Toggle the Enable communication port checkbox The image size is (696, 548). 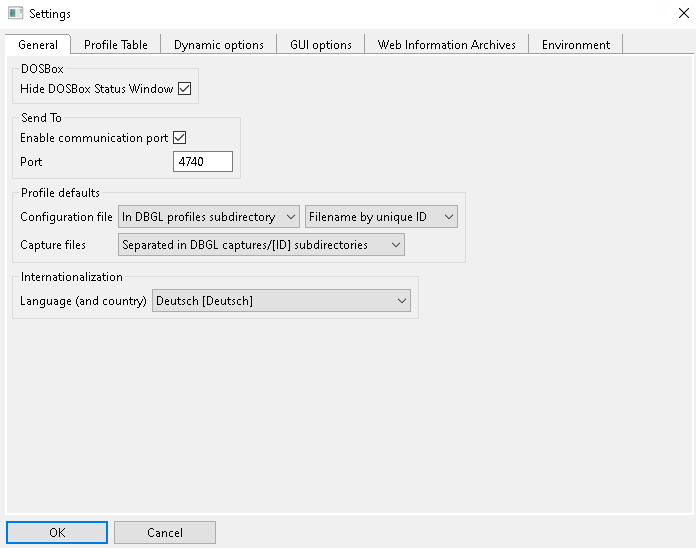pos(180,138)
